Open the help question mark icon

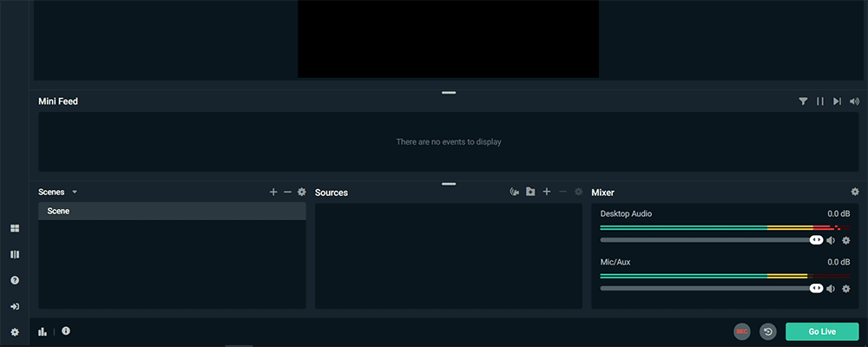coord(15,280)
